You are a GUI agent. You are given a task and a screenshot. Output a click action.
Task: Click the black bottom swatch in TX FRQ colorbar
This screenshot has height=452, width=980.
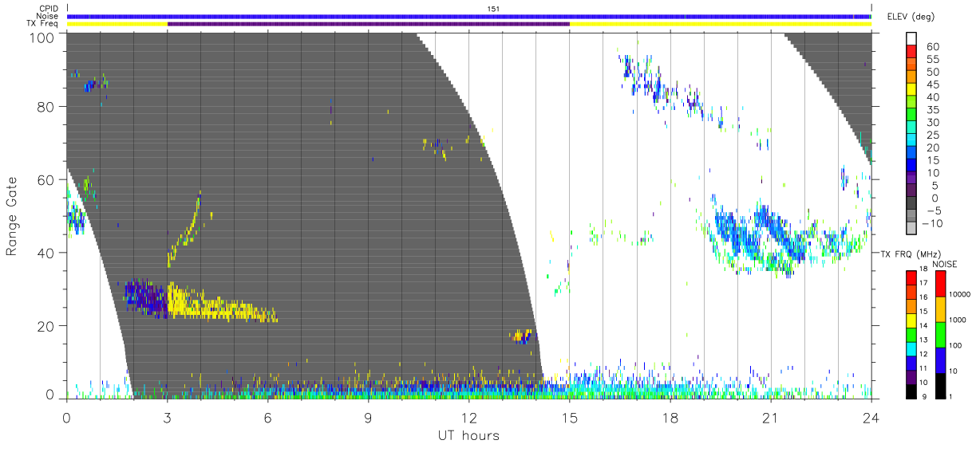click(x=911, y=391)
